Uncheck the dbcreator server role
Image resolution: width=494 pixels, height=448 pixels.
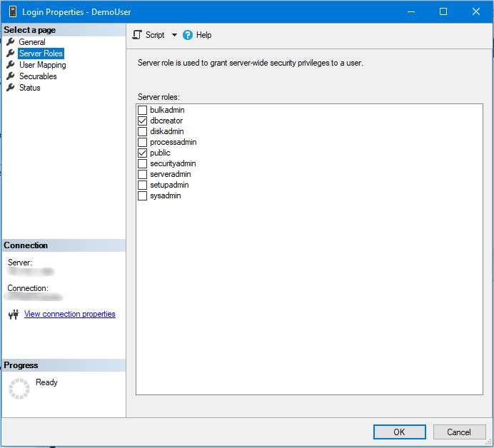coord(142,121)
